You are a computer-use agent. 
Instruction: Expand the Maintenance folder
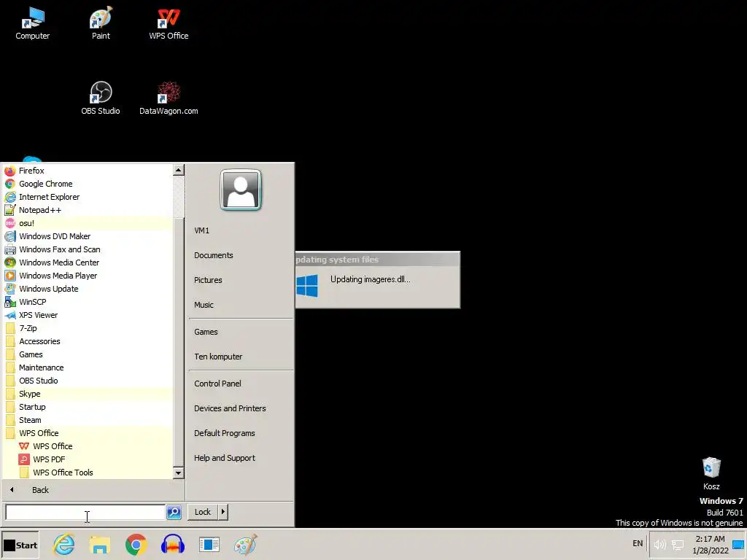tap(41, 367)
